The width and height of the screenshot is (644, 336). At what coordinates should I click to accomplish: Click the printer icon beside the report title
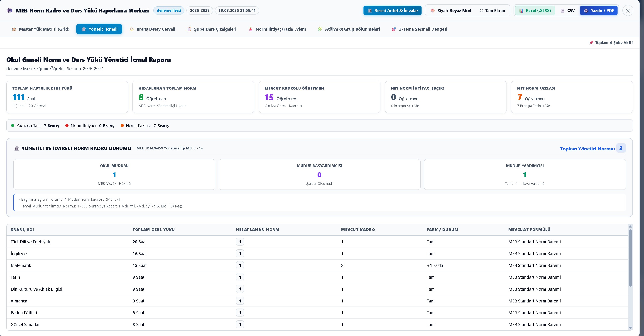(x=10, y=10)
